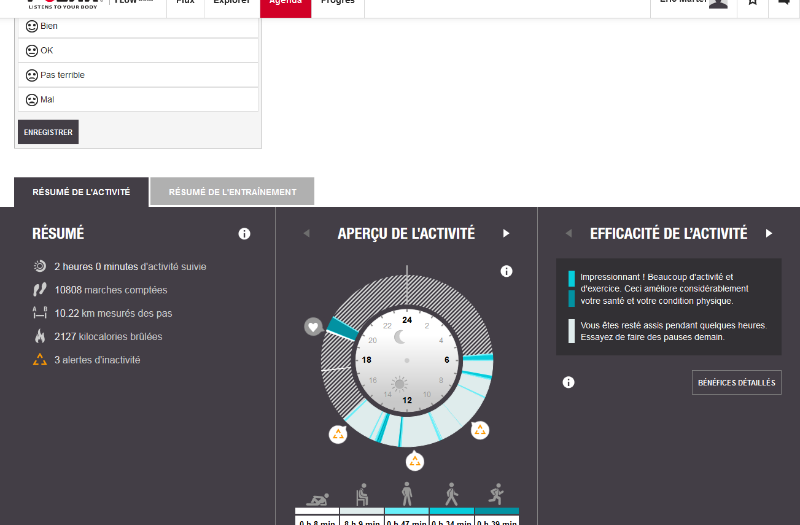Switch to Résumé de l'entraînement tab
The width and height of the screenshot is (800, 525).
point(232,192)
